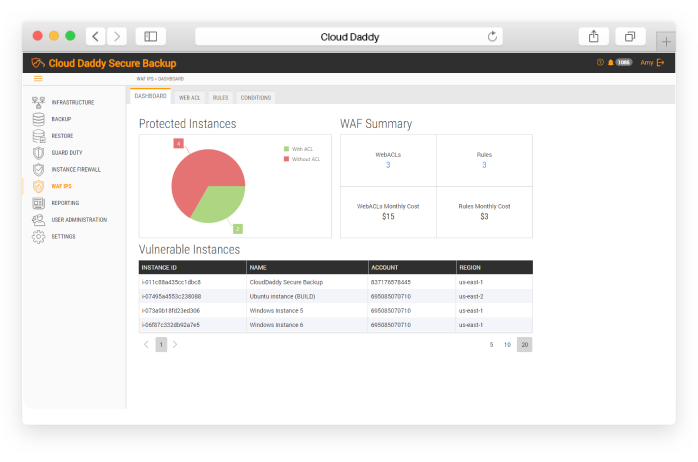
Task: Select the Guard Duty shield icon
Action: (38, 153)
